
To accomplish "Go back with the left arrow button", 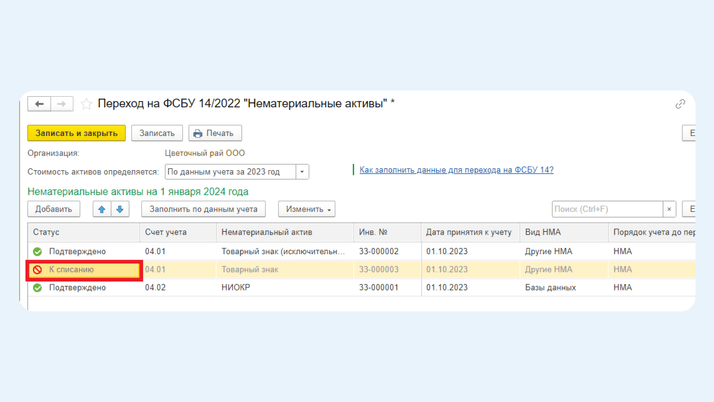I will pyautogui.click(x=39, y=104).
